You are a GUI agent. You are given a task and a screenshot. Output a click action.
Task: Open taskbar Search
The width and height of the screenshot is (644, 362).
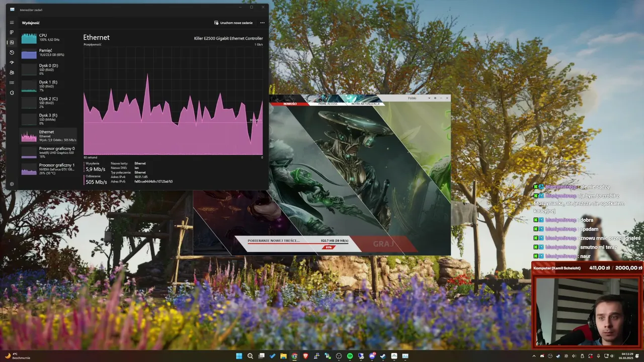(x=250, y=356)
